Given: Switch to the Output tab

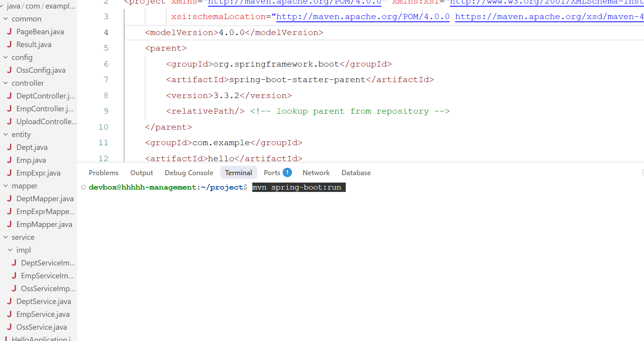Looking at the screenshot, I should coord(142,172).
